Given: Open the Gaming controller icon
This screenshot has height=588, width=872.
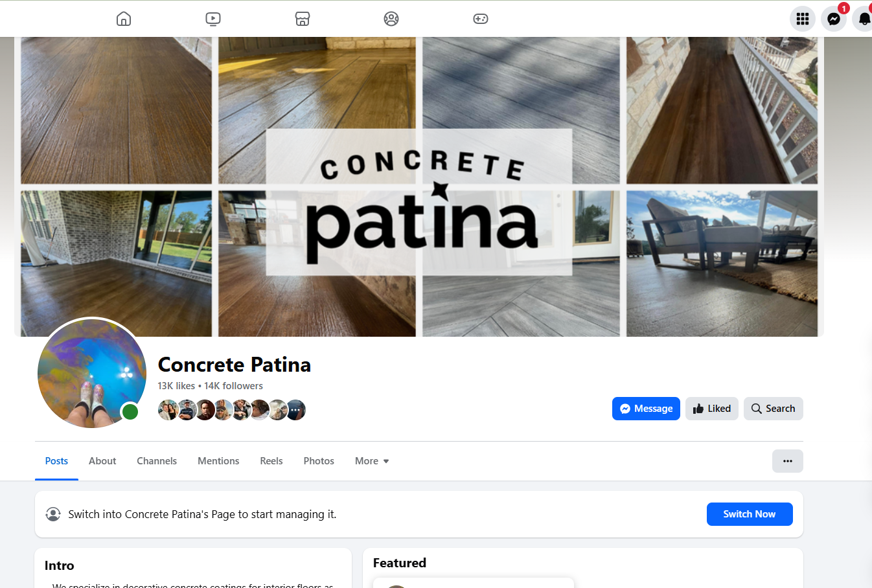Looking at the screenshot, I should (x=481, y=19).
